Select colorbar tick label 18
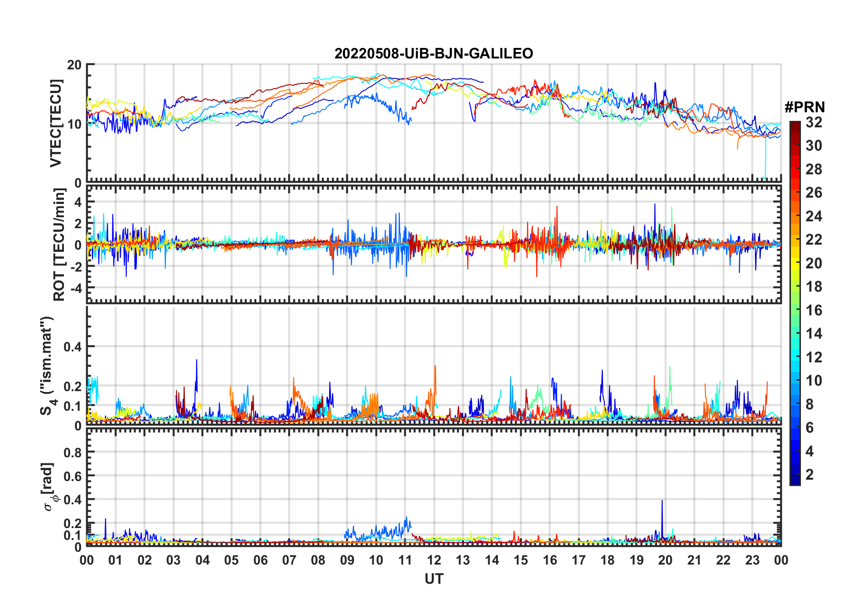This screenshot has height=607, width=868. click(814, 287)
